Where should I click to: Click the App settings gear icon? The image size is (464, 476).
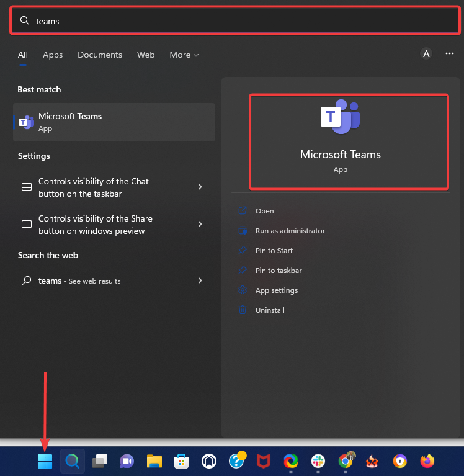[243, 290]
